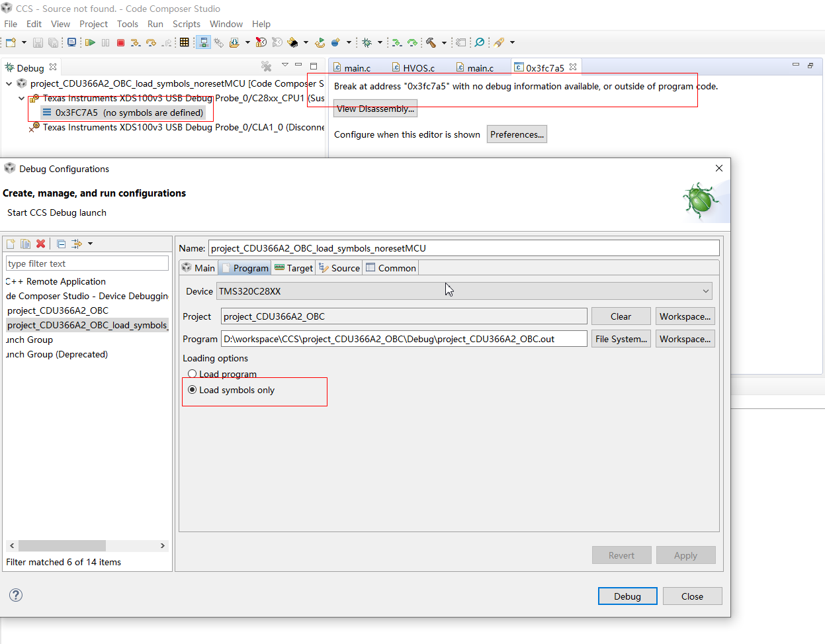Click the Search (magnifier) toolbar icon
The image size is (825, 644).
pos(480,42)
